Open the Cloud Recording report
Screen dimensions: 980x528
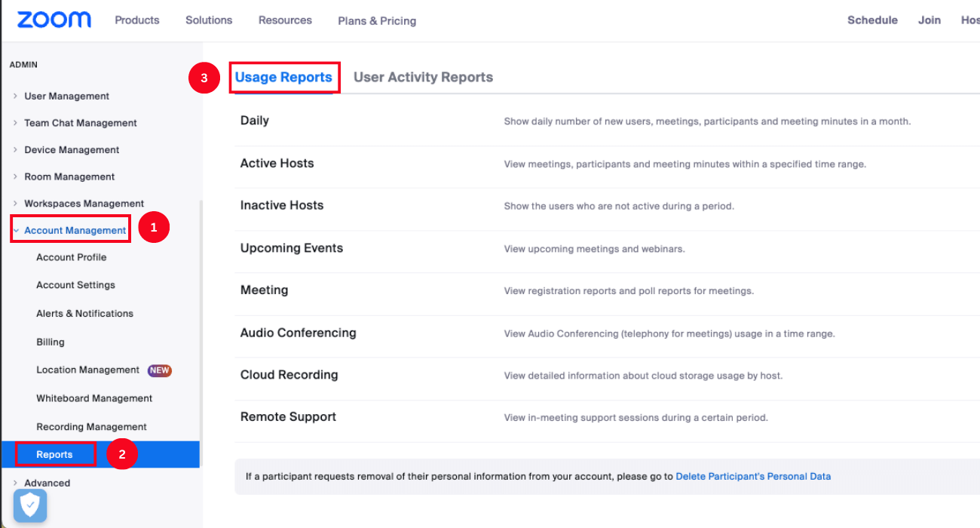point(289,375)
